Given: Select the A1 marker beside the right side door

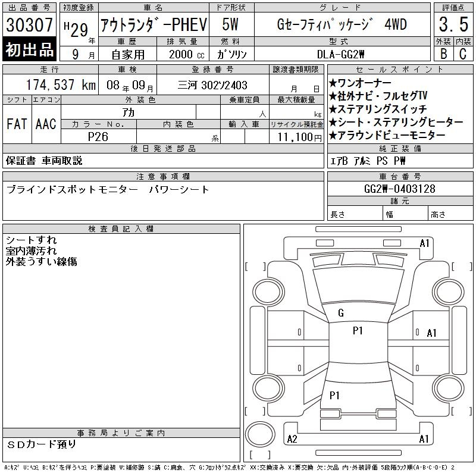Looking at the screenshot, I should point(432,333).
